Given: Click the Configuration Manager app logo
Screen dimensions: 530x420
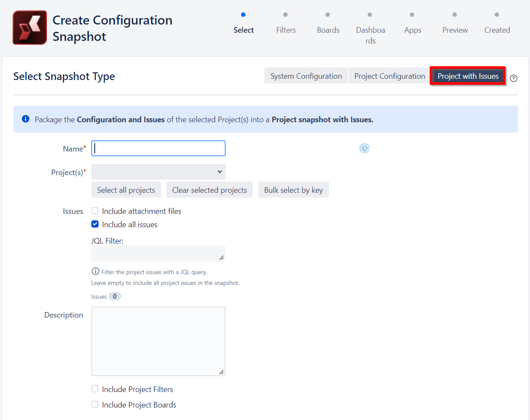Looking at the screenshot, I should click(30, 28).
